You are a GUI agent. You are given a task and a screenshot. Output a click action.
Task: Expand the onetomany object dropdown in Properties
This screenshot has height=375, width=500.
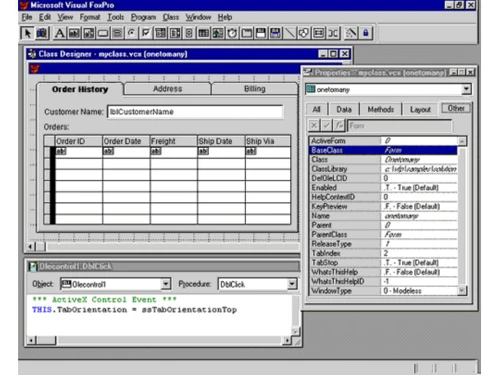click(466, 89)
